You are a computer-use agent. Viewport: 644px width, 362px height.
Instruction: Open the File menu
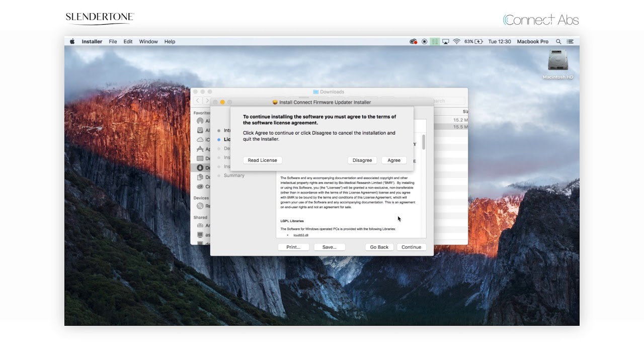pos(113,42)
